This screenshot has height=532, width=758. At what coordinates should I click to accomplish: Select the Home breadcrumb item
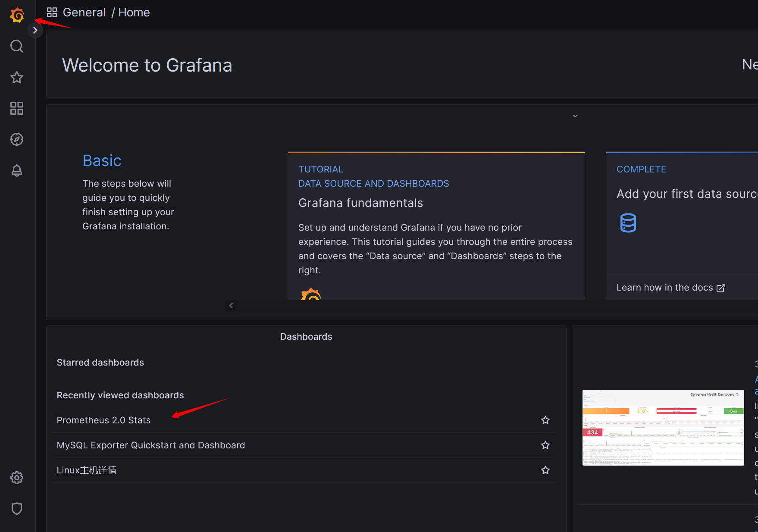click(x=134, y=13)
